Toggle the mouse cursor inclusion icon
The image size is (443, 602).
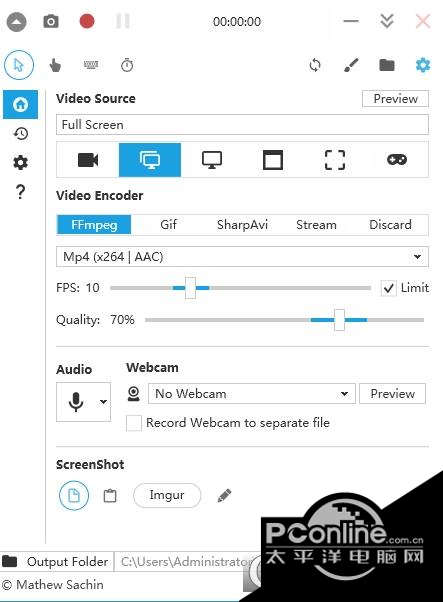19,65
